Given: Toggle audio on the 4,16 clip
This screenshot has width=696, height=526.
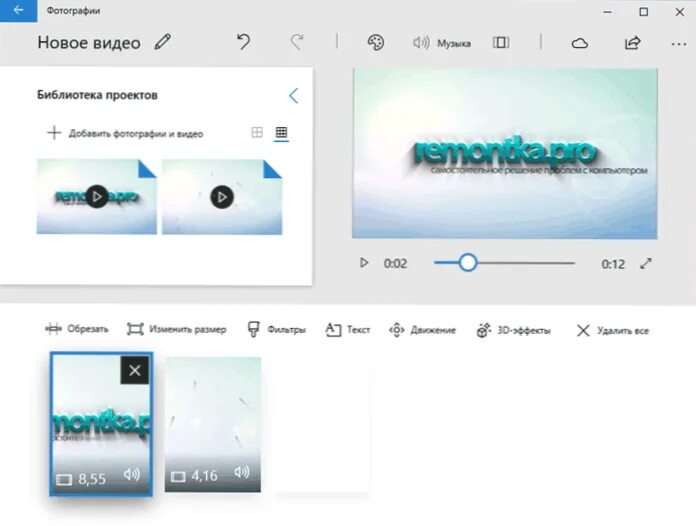Looking at the screenshot, I should pos(241,472).
